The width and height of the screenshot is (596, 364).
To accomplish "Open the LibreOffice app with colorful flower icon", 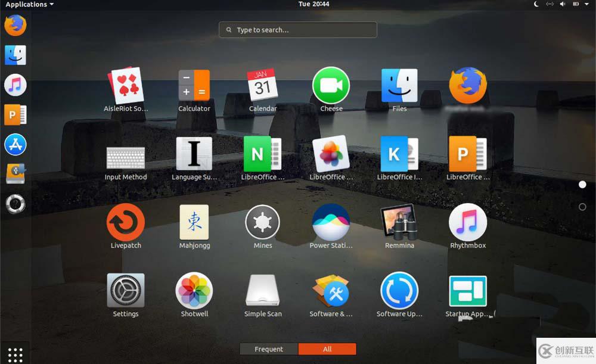I will coord(331,154).
